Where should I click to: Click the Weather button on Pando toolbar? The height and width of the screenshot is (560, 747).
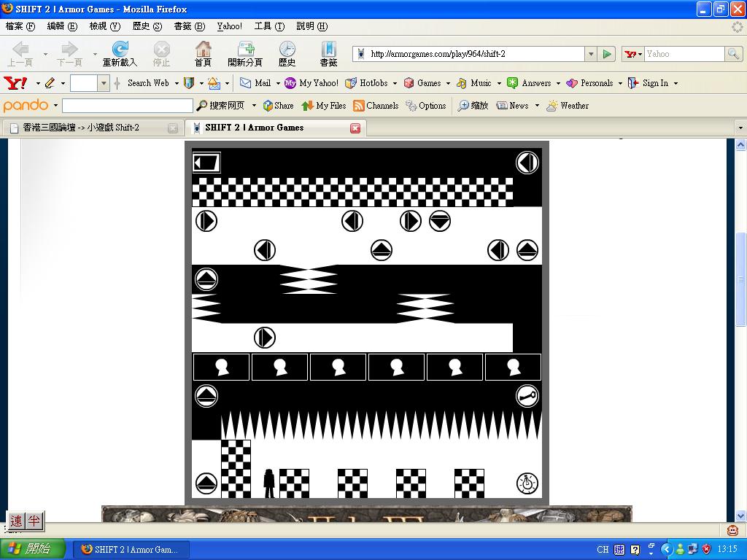point(568,106)
